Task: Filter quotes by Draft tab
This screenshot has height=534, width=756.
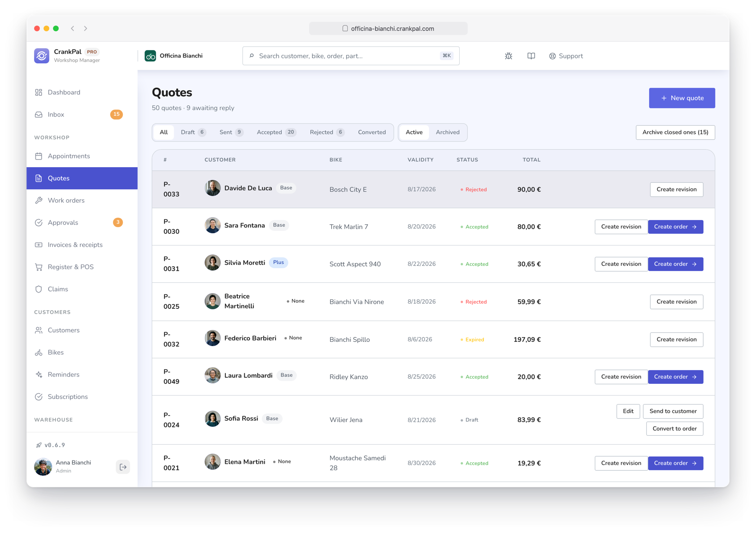Action: pos(193,132)
